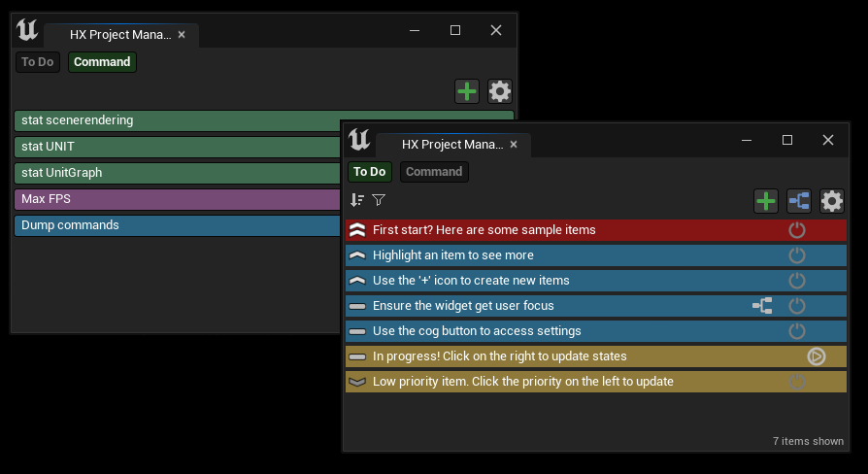
Task: Maximize the front To Do window
Action: [787, 140]
